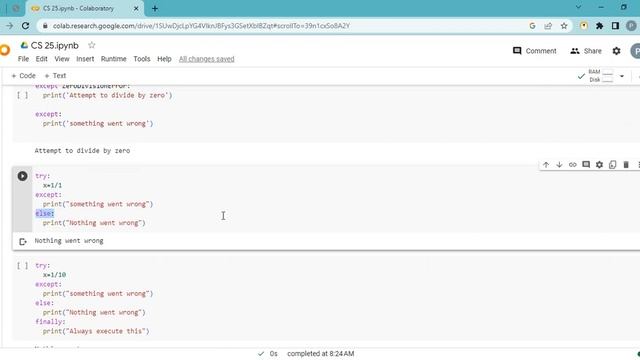This screenshot has height=360, width=640.
Task: Open the yellow extension icon
Action: [x=584, y=26]
